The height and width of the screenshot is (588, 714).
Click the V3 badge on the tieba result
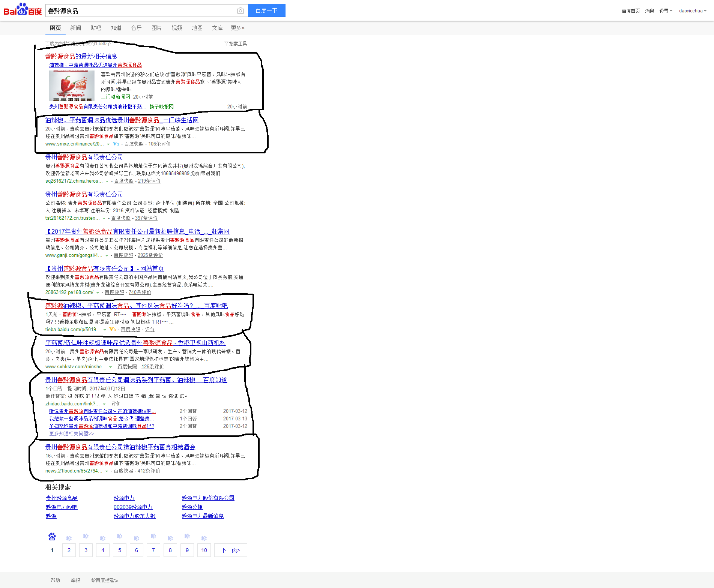[113, 330]
